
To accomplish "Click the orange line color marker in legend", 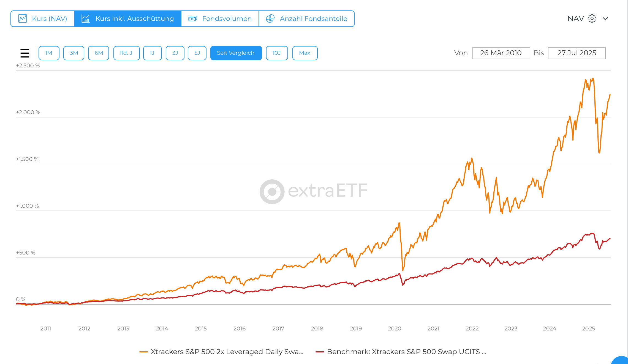I will click(144, 352).
